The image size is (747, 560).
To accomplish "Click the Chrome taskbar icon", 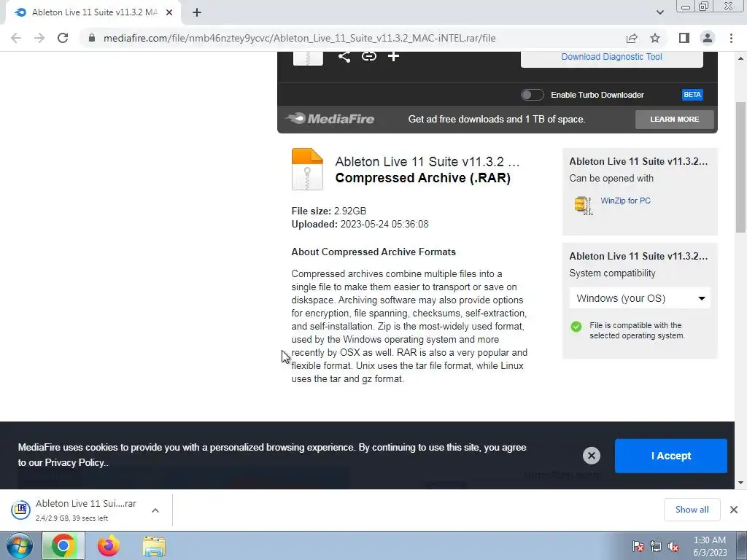I will 63,546.
